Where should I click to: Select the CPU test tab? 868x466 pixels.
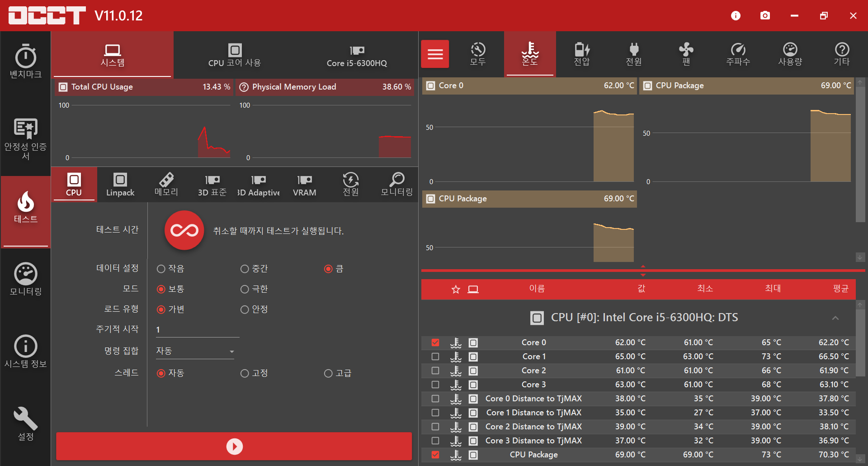[74, 185]
